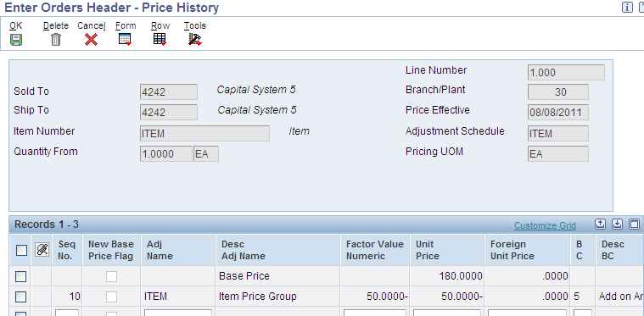
Task: Open the Customize Grid link
Action: (545, 226)
